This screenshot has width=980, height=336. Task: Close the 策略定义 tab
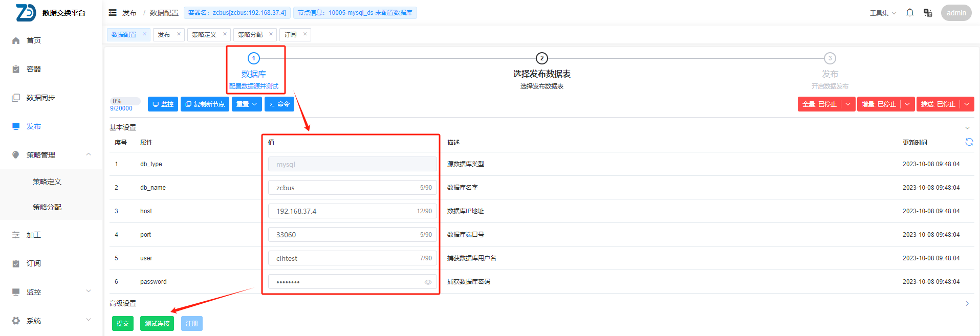(225, 34)
